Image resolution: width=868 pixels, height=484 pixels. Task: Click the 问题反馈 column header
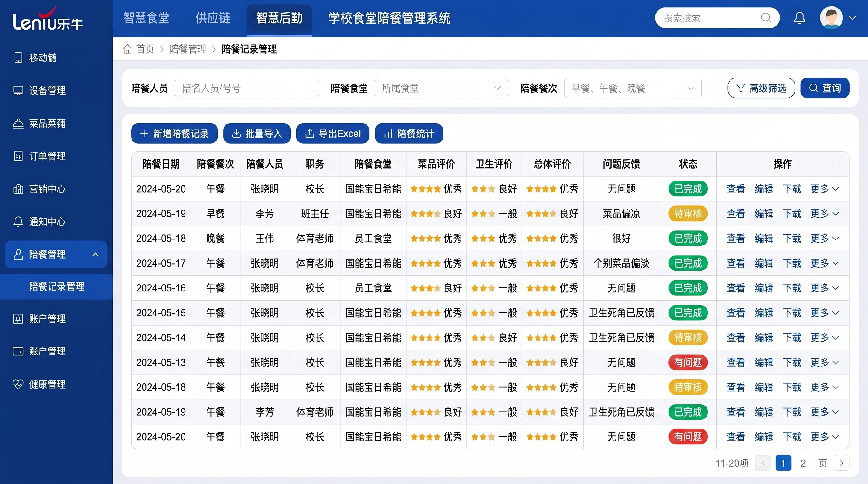(621, 164)
